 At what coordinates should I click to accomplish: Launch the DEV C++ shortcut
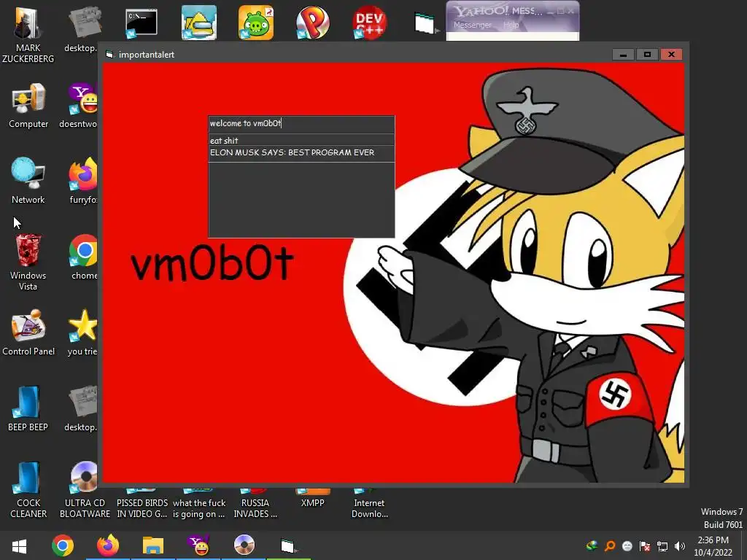(x=369, y=23)
